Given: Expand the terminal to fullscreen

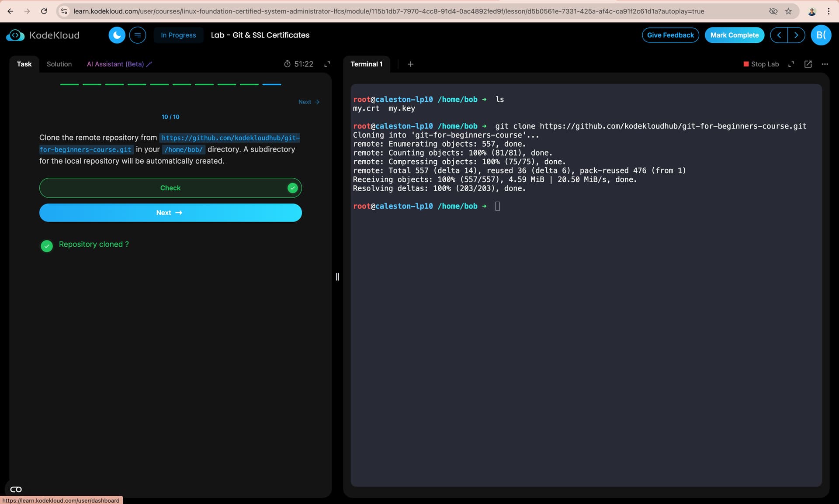Looking at the screenshot, I should pyautogui.click(x=791, y=64).
